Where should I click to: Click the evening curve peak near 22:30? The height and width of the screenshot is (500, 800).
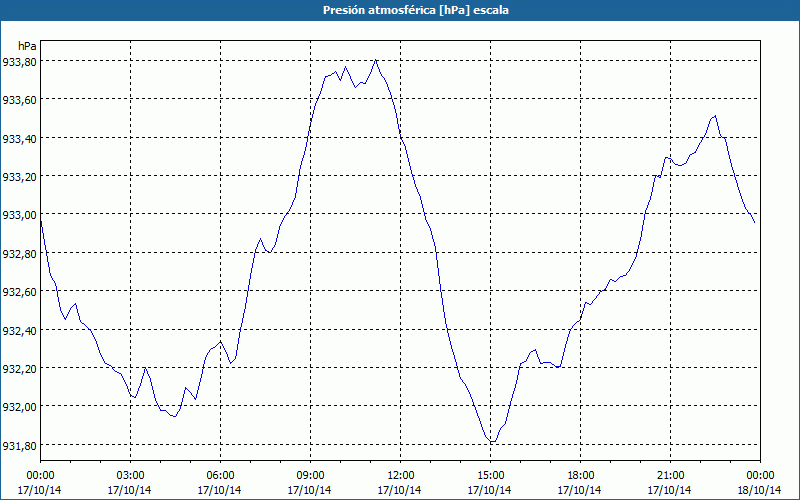tap(715, 116)
